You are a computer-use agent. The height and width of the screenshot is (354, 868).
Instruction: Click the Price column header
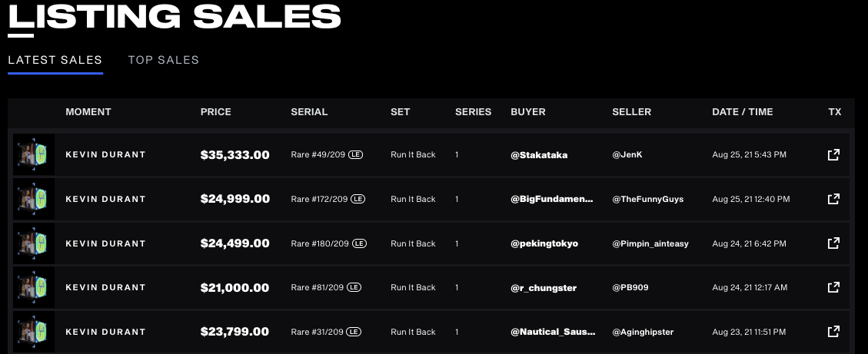[216, 112]
